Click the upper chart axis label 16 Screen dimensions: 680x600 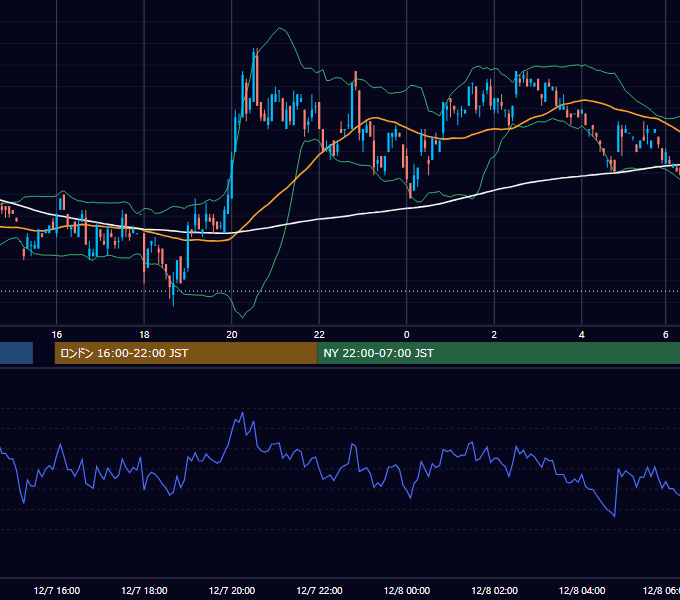[x=57, y=335]
